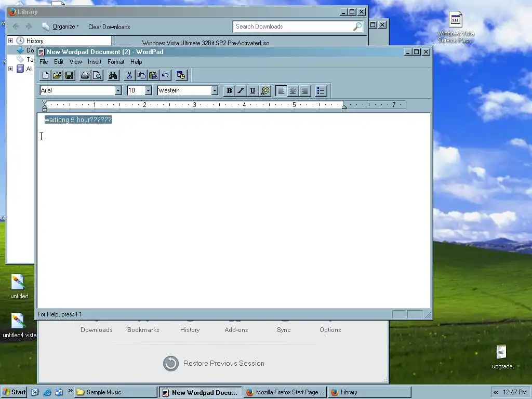Expand the All Bookmarks node in Library
This screenshot has height=399, width=532.
pos(10,69)
